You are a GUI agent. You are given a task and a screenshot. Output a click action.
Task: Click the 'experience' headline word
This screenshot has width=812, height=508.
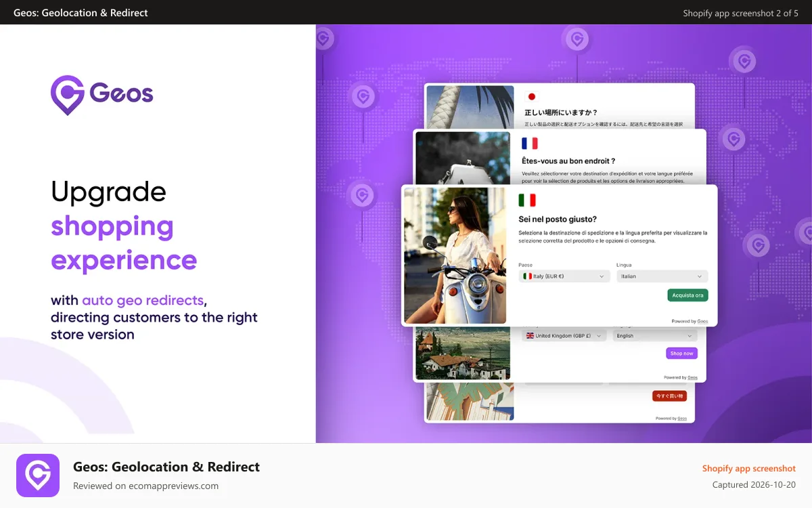click(x=124, y=260)
